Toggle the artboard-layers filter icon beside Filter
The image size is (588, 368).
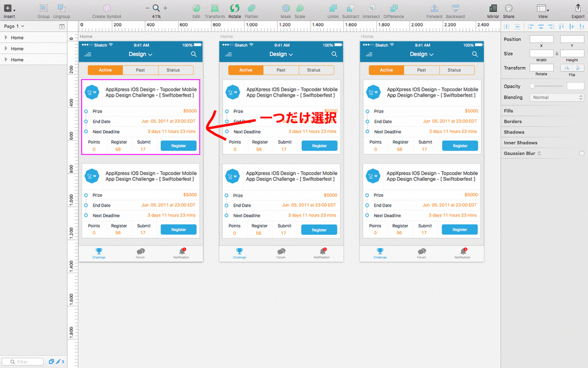[x=51, y=362]
